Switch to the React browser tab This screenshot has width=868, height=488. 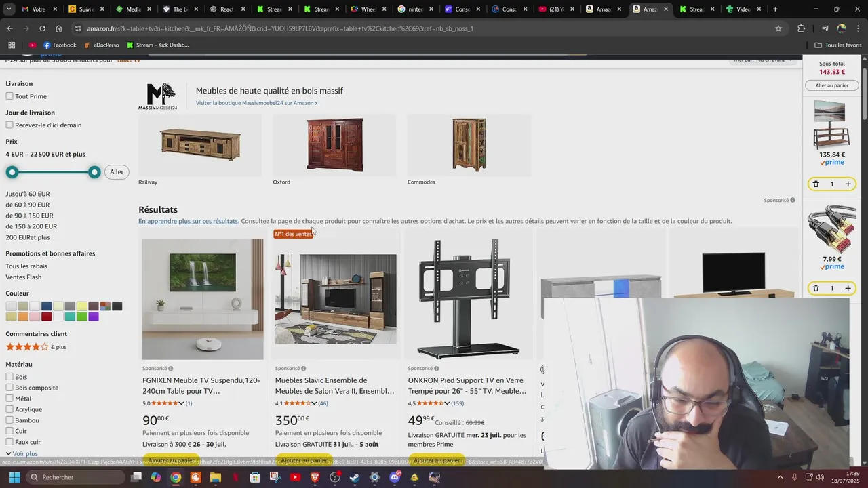pyautogui.click(x=222, y=9)
